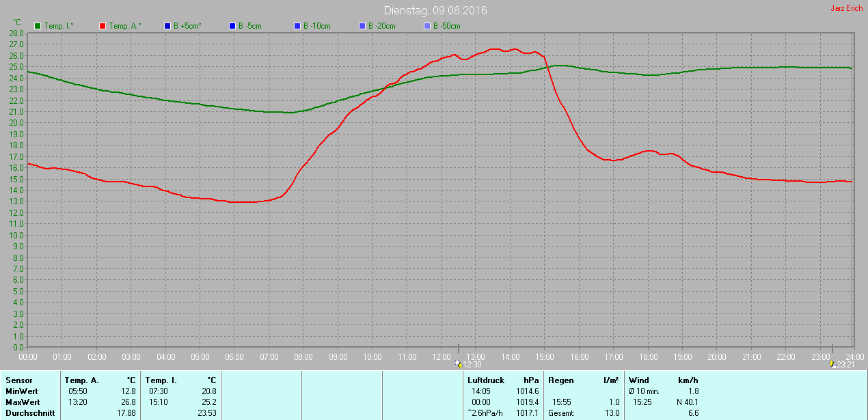The width and height of the screenshot is (868, 420).
Task: Select the MaxWert row label
Action: (x=23, y=402)
